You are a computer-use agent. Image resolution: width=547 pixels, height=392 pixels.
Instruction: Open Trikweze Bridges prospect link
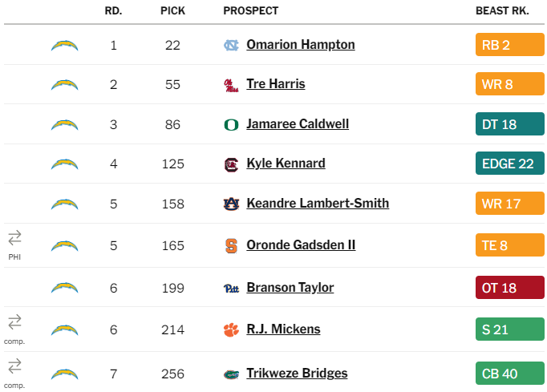tap(297, 374)
